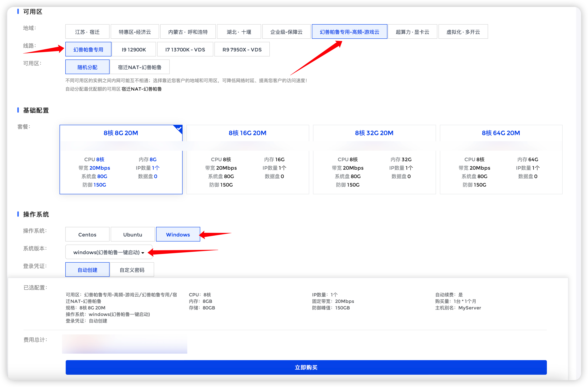Click the 立即购买 purchase button
Viewport: 588px width, 387px height.
coord(306,367)
